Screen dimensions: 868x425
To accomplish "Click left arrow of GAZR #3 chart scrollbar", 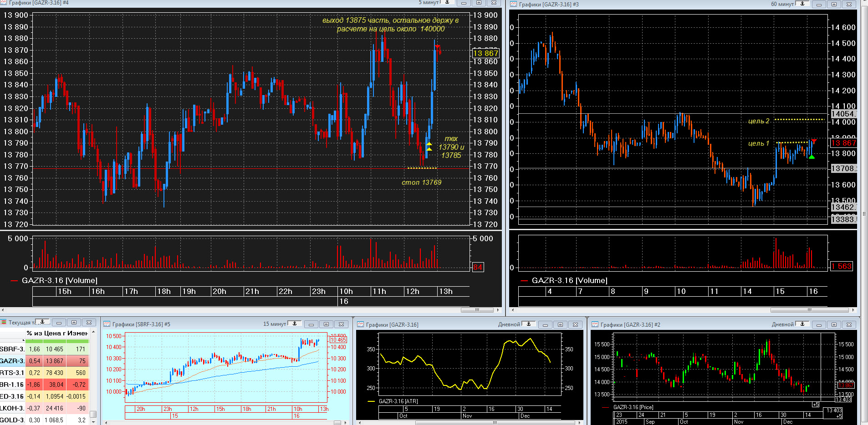I will tap(513, 310).
